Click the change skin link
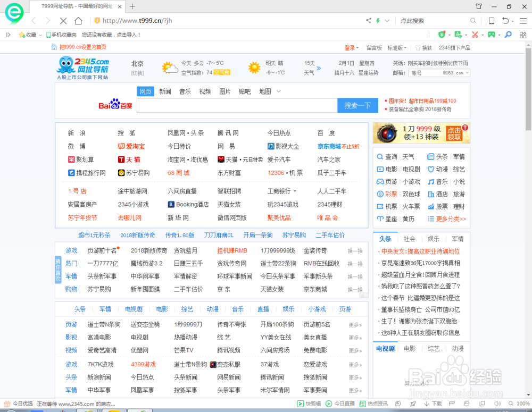The image size is (532, 412). pyautogui.click(x=423, y=48)
